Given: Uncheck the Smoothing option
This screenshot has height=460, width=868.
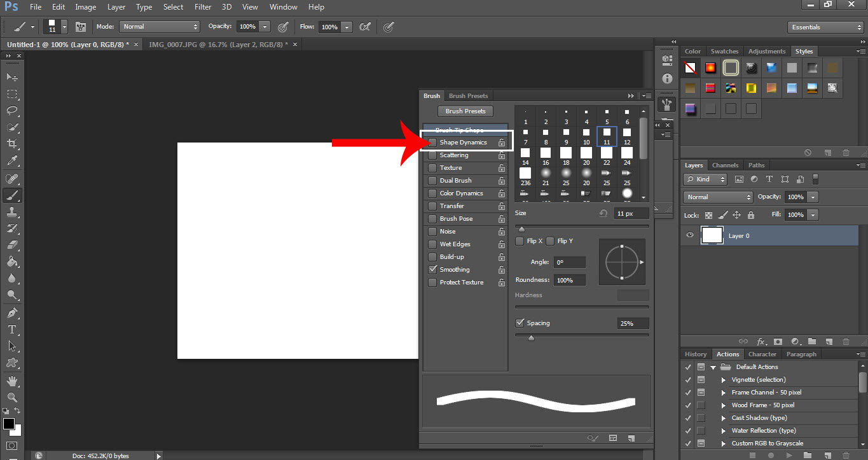Looking at the screenshot, I should 432,270.
